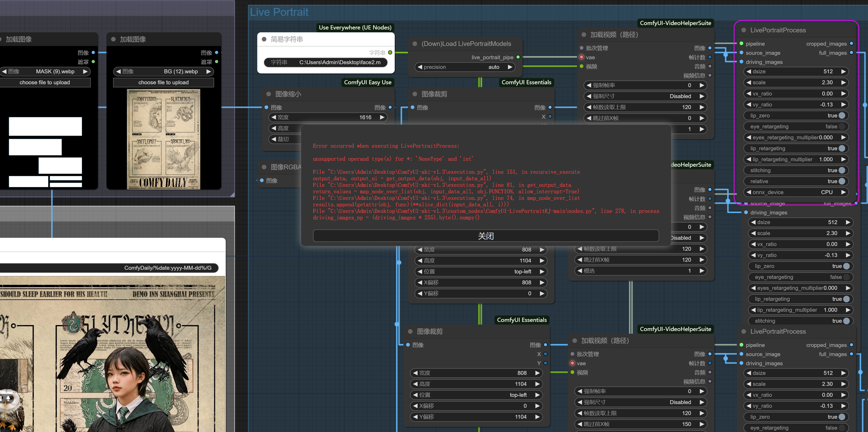Open the onnx_device CPU dropdown
The image size is (868, 432).
[796, 192]
